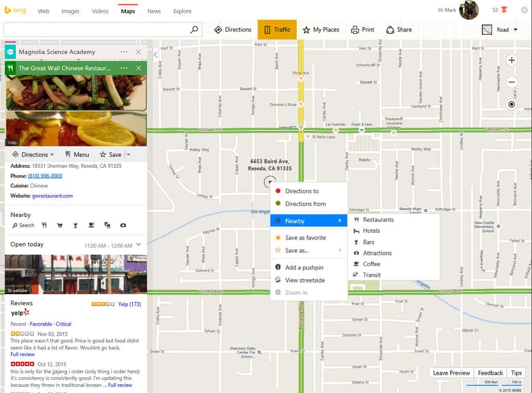532x393 pixels.
Task: Click the Feedback button
Action: click(490, 373)
